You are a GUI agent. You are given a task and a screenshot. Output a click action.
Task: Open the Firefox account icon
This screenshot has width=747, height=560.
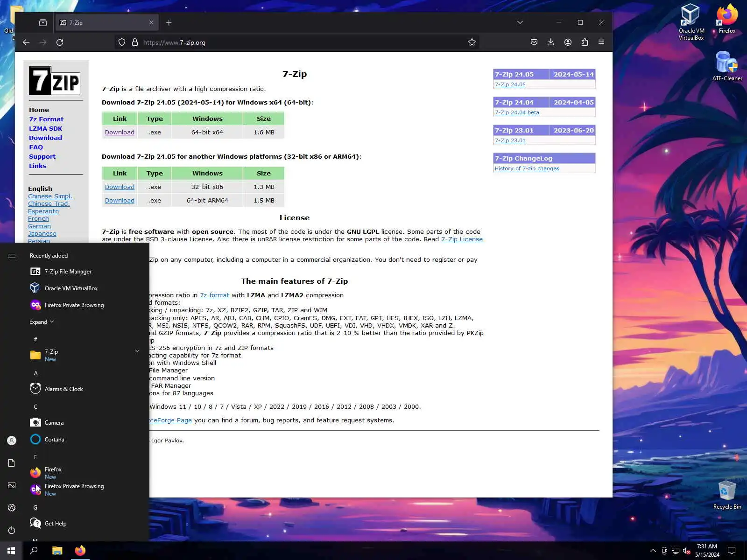(x=568, y=42)
